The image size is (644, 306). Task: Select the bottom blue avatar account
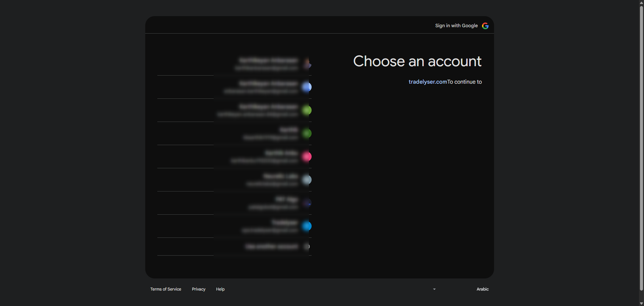(307, 226)
